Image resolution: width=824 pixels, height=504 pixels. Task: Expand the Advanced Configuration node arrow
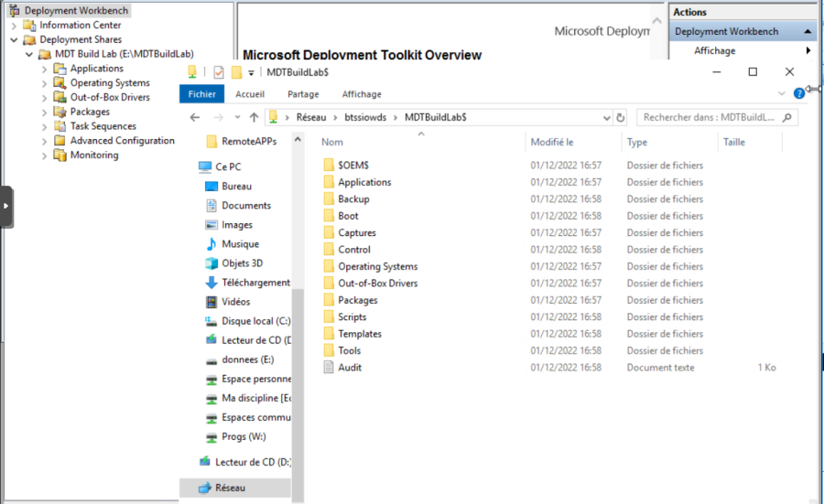click(45, 141)
